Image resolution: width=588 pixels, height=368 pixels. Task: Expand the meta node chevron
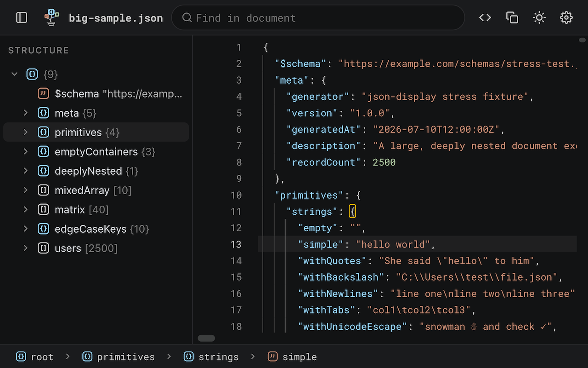click(26, 113)
